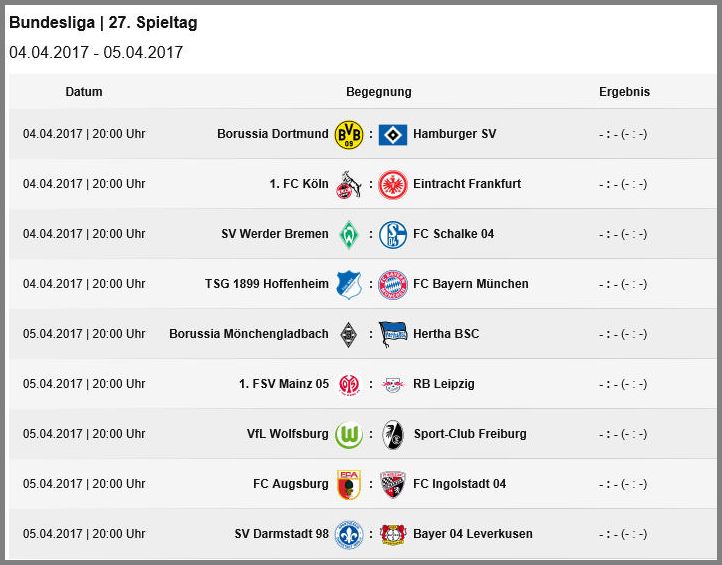Click the RB Leipzig bulls logo
This screenshot has width=722, height=565.
[393, 384]
